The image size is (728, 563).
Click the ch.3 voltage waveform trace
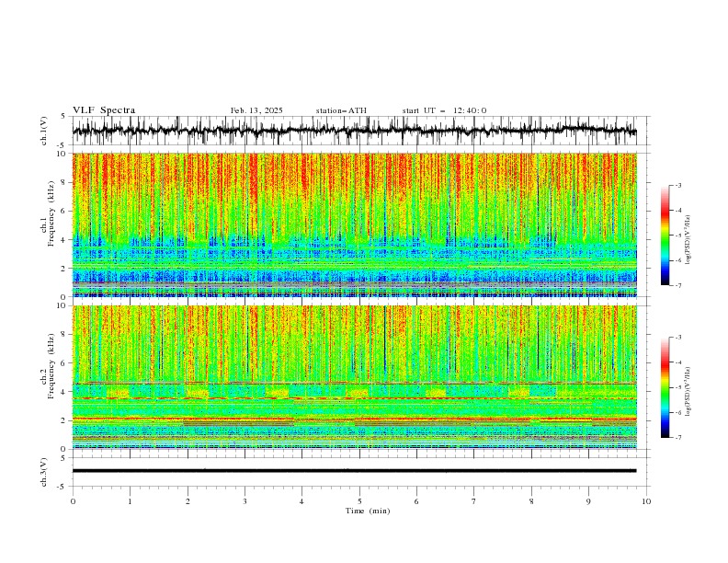point(354,471)
